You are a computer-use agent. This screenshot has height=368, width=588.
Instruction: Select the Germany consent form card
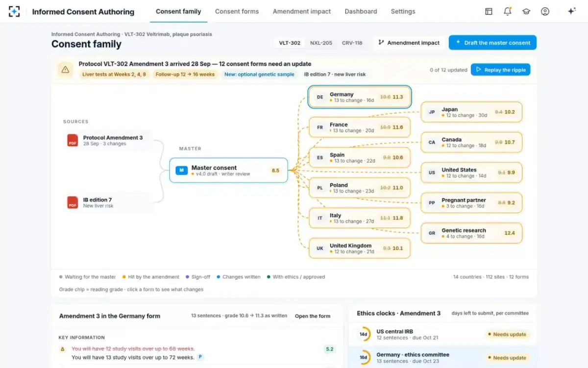pyautogui.click(x=360, y=97)
